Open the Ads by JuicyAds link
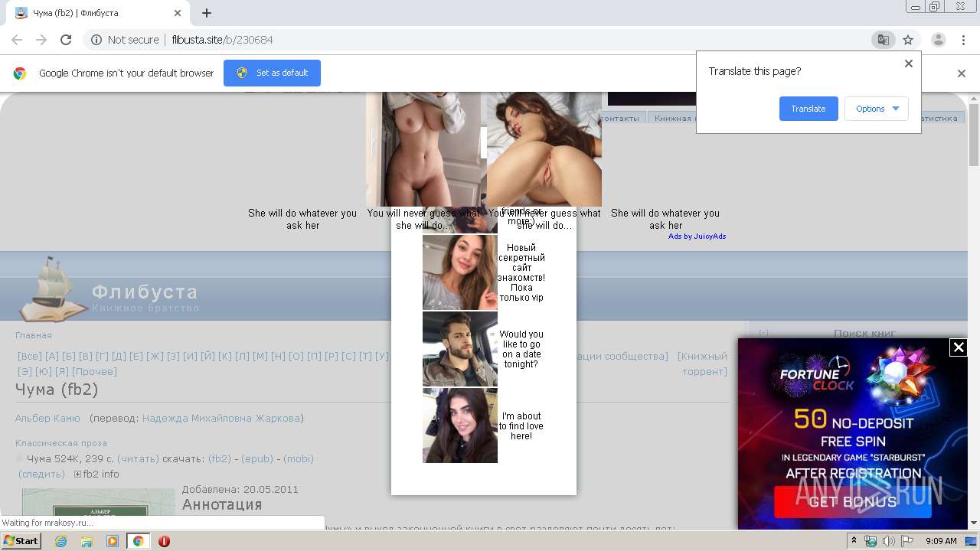The image size is (980, 551). tap(697, 236)
